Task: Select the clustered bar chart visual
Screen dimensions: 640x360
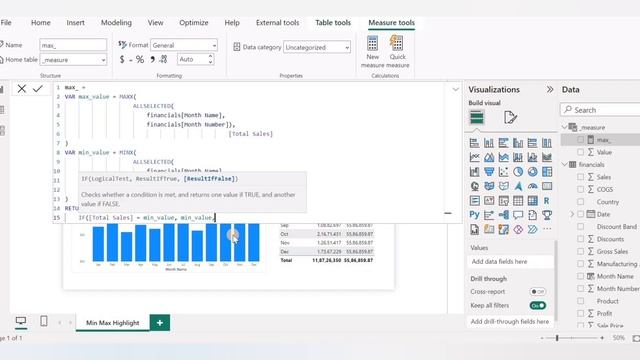Action: click(x=503, y=143)
